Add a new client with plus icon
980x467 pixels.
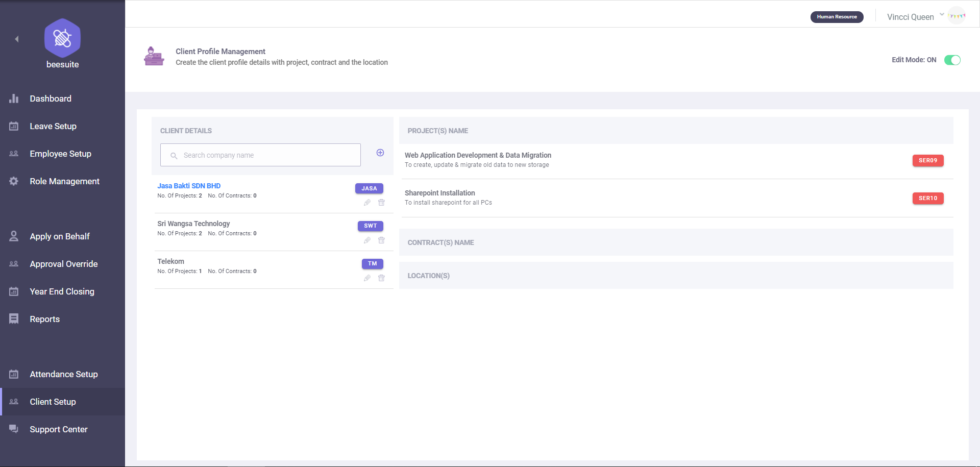click(380, 153)
